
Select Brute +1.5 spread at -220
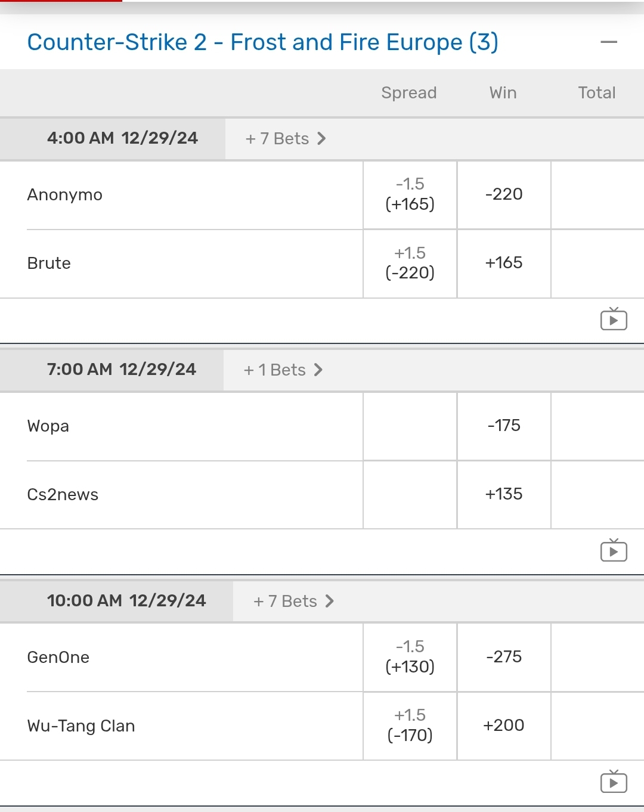(410, 263)
